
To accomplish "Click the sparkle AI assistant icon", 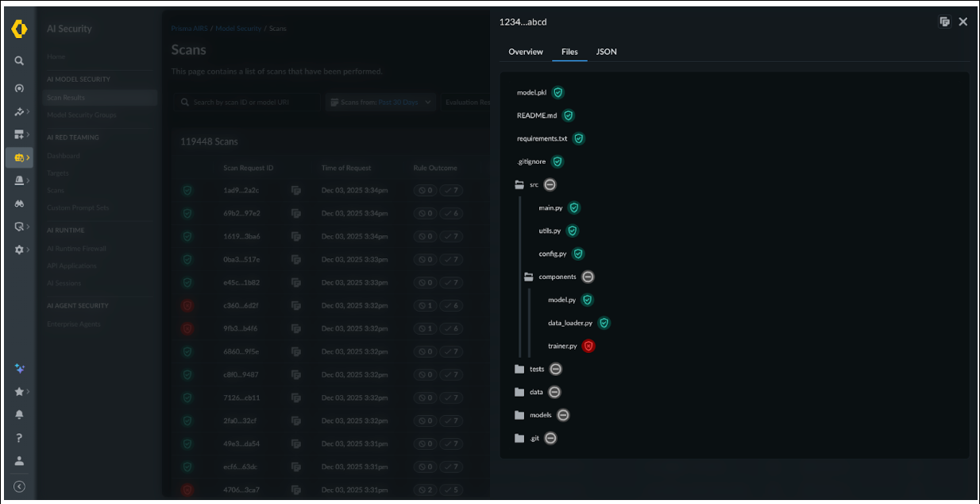I will pyautogui.click(x=19, y=368).
